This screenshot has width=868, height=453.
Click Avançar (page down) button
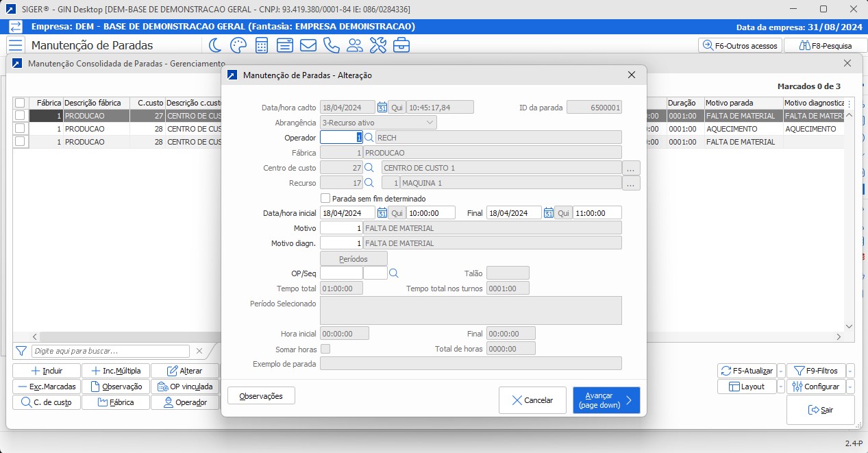[x=606, y=400]
